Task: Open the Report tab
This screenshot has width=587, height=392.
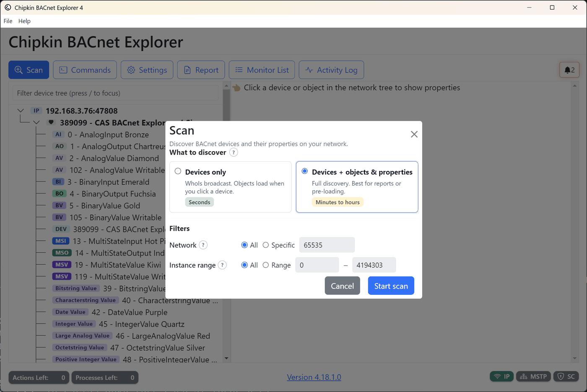Action: pos(201,70)
